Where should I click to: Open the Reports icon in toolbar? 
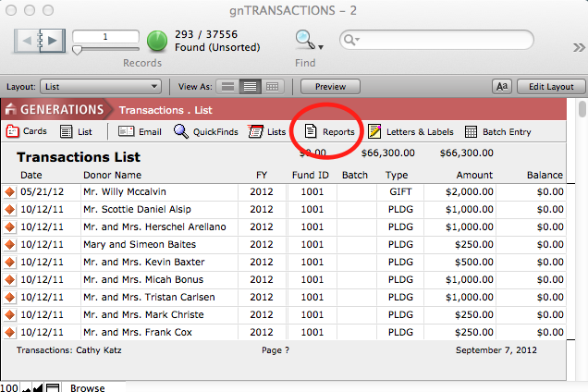click(312, 132)
